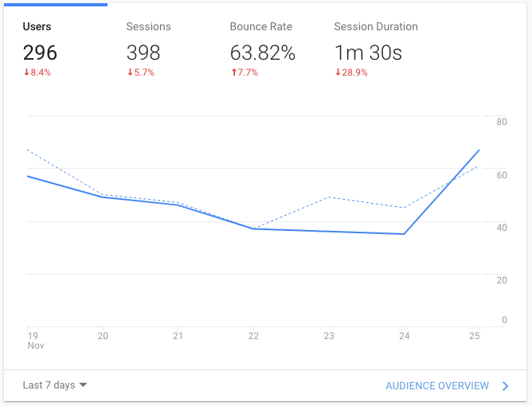The image size is (532, 406).
Task: Click the Sessions 5.7% decrease indicator
Action: [x=140, y=73]
